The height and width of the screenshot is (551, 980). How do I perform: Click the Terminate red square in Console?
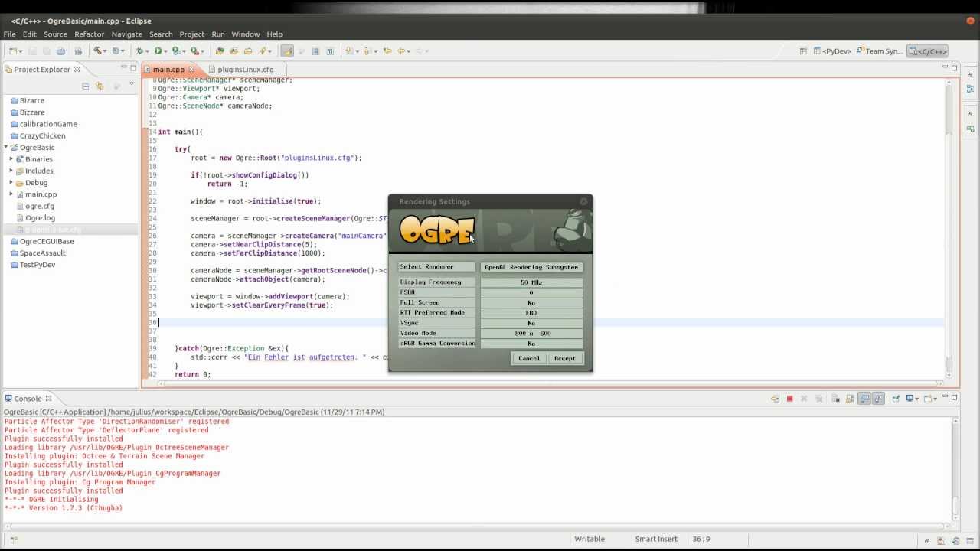coord(789,399)
